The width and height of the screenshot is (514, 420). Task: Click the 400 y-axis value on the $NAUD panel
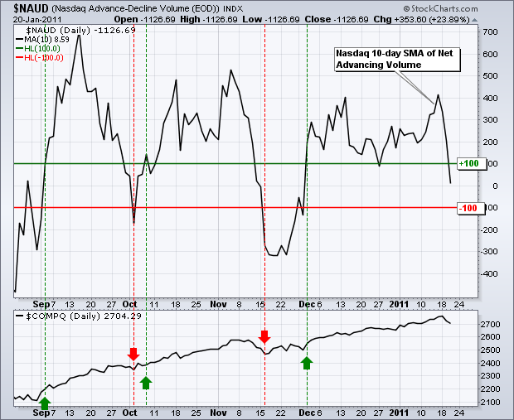point(490,98)
